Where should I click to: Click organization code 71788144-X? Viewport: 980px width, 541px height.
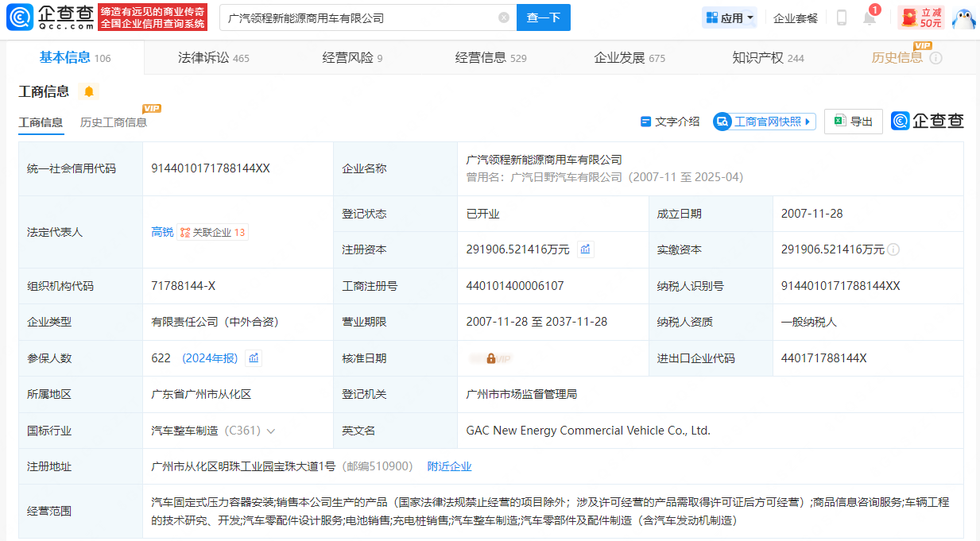point(183,286)
